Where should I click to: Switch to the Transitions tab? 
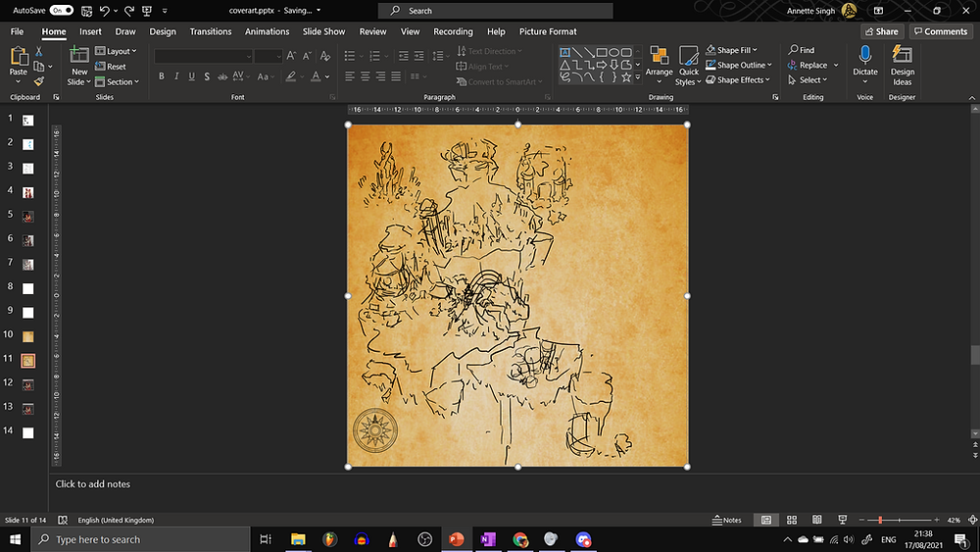(x=211, y=31)
